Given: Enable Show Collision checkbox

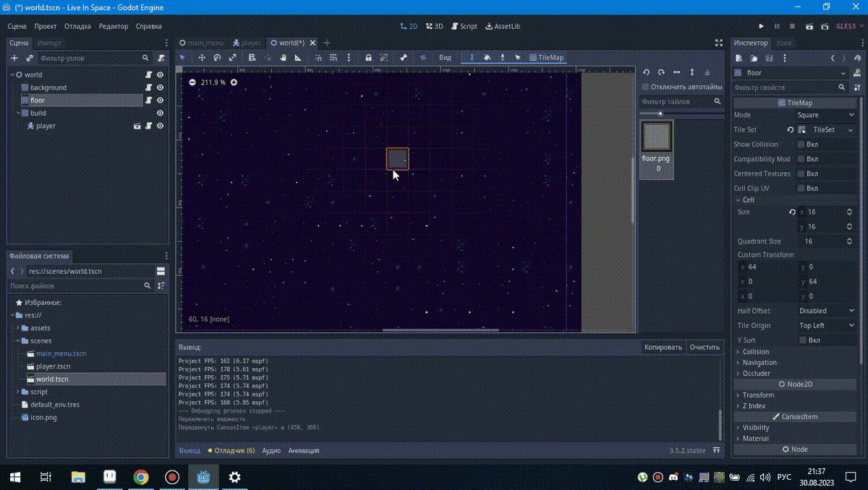Looking at the screenshot, I should click(801, 145).
